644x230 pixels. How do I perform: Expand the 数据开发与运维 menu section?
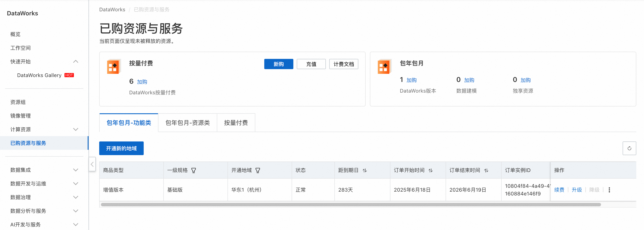pyautogui.click(x=76, y=184)
